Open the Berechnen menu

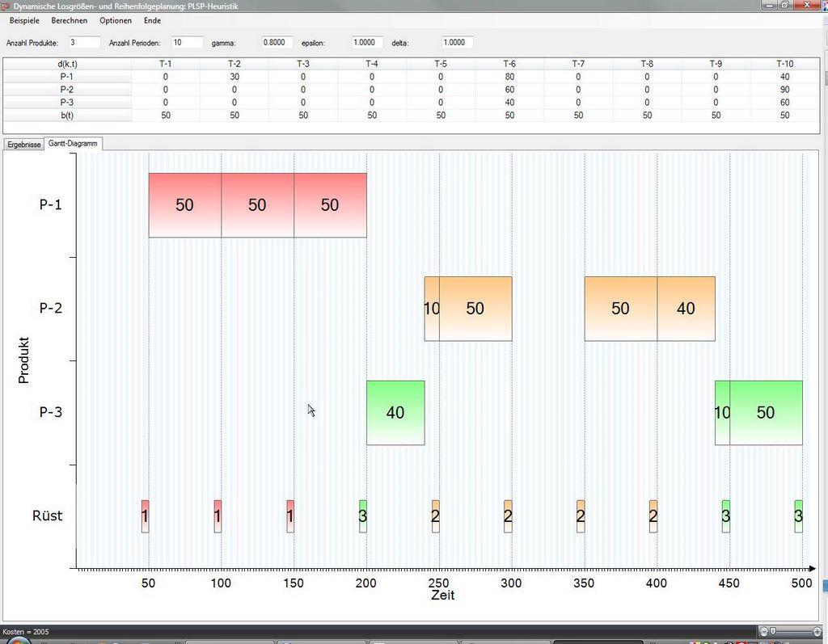(x=70, y=20)
